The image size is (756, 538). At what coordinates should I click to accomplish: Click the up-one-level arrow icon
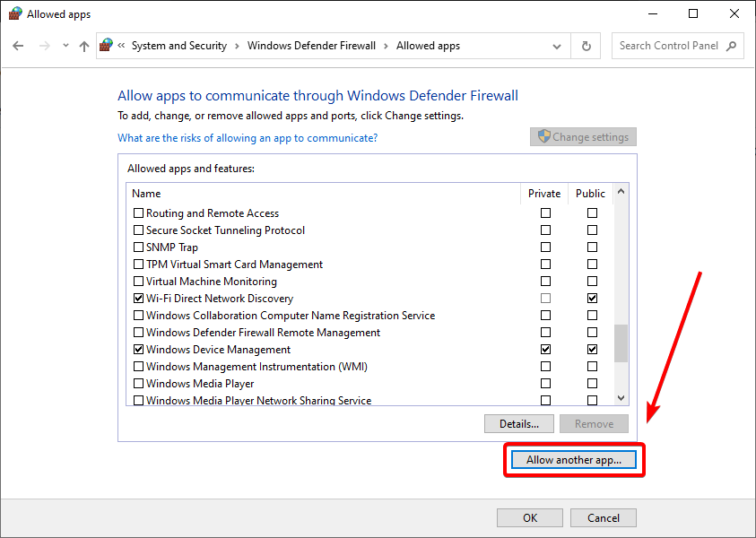84,46
